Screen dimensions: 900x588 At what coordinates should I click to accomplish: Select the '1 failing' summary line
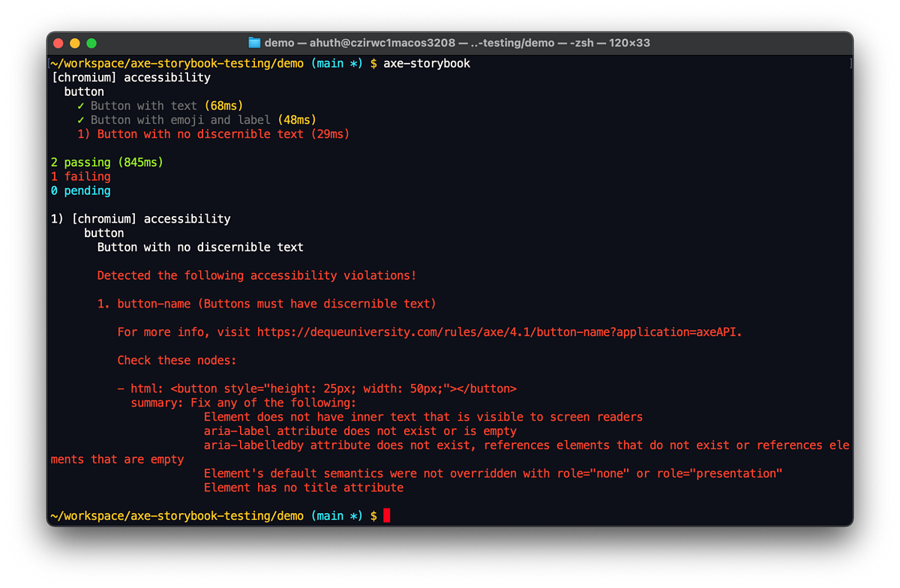pos(80,175)
